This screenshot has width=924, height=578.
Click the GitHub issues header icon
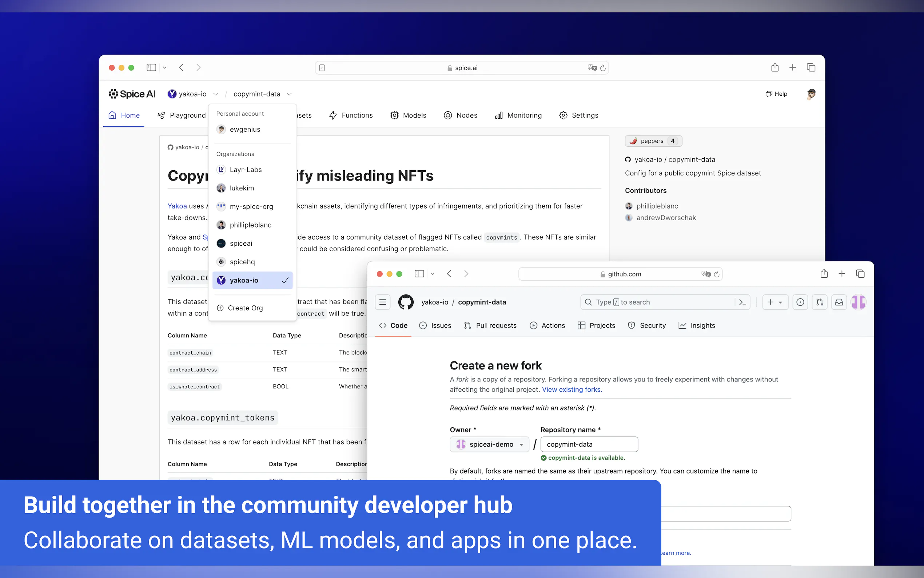tap(800, 302)
